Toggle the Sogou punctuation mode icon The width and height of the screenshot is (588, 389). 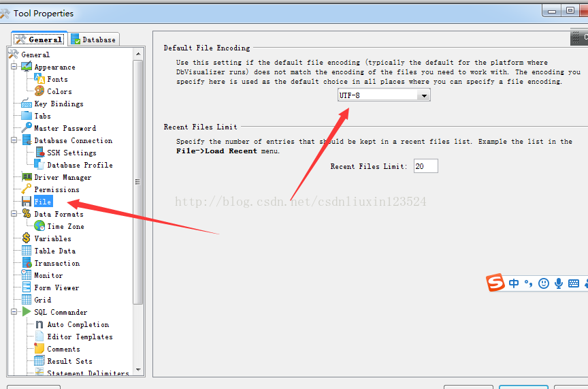528,283
